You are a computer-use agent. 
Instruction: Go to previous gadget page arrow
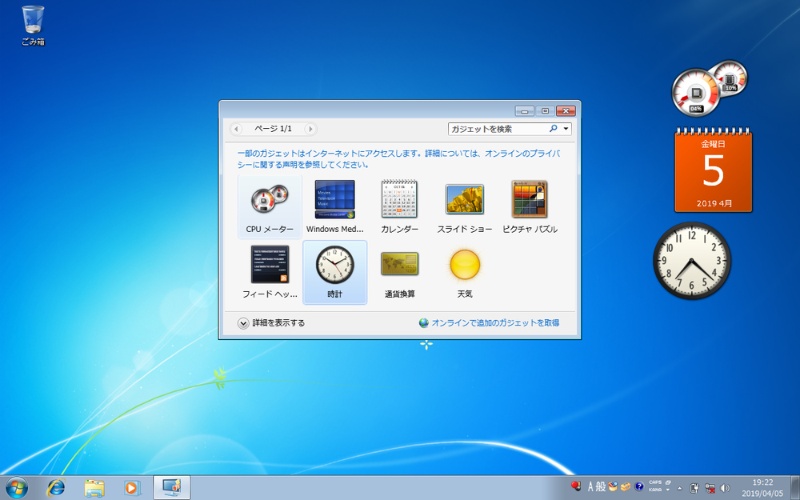point(236,129)
